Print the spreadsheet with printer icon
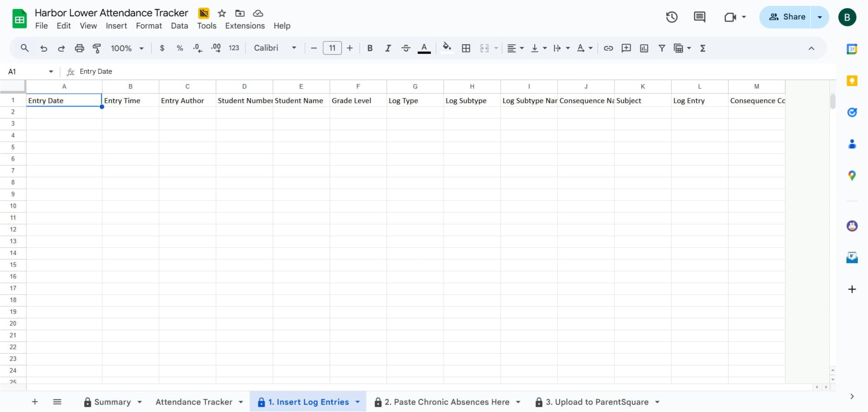This screenshot has width=868, height=412. [79, 48]
